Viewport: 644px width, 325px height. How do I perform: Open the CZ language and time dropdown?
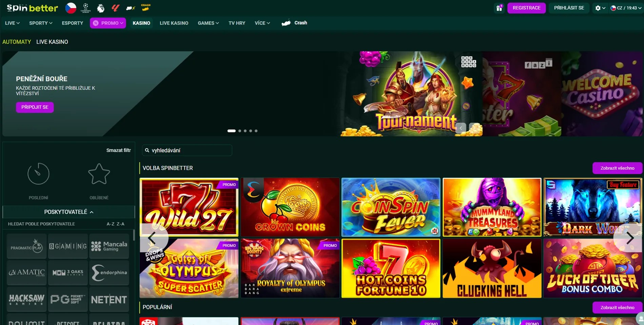[626, 8]
